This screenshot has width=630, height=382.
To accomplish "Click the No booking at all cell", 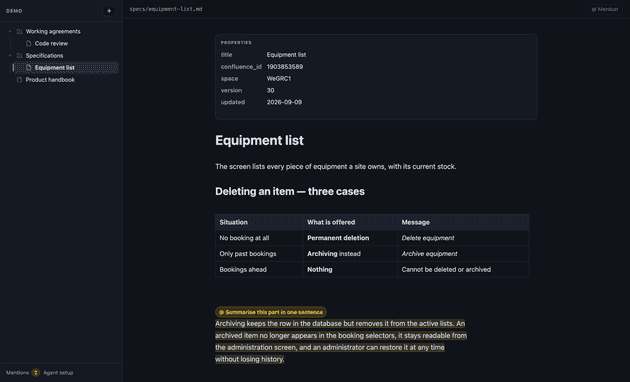I will click(259, 238).
